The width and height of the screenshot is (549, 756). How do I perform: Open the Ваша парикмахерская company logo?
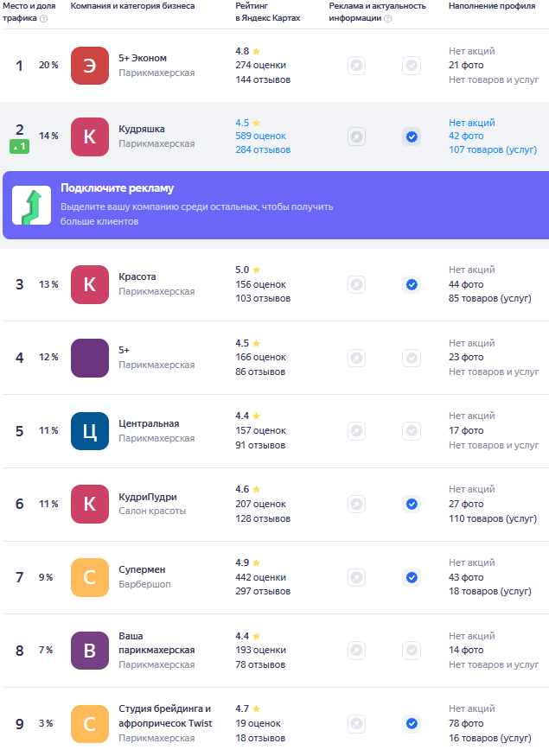[x=90, y=651]
